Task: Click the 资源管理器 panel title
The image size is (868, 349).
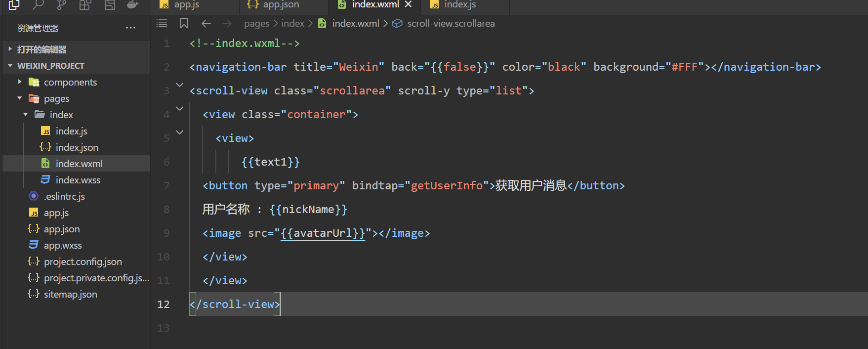Action: click(38, 28)
